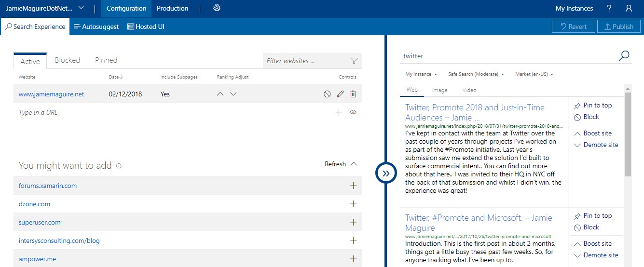Click the search magnifier icon in preview
644x267 pixels.
click(624, 56)
